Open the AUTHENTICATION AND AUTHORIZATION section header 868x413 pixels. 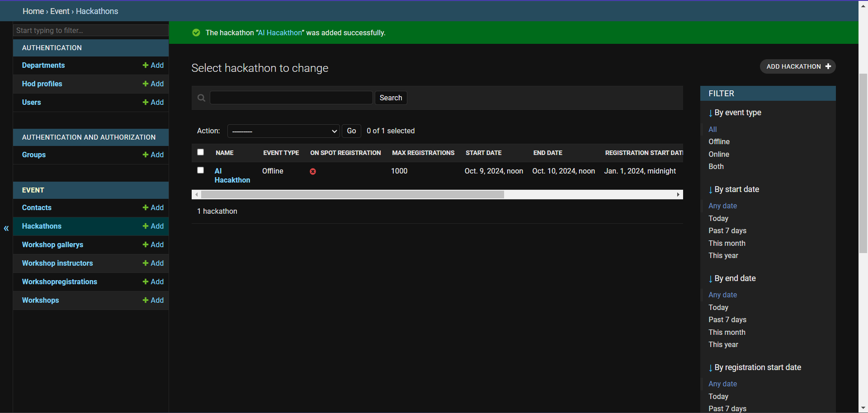89,137
